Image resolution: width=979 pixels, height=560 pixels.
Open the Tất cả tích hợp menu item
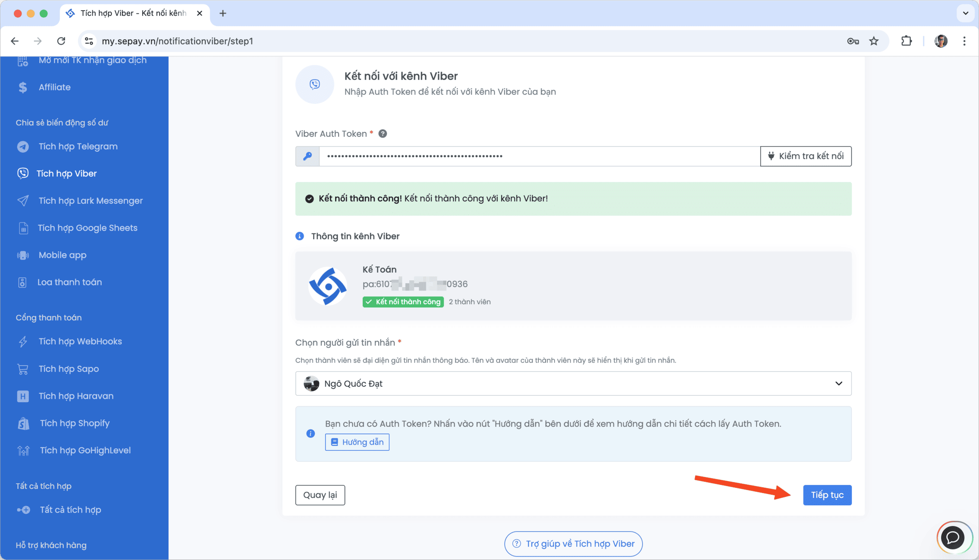pos(70,510)
